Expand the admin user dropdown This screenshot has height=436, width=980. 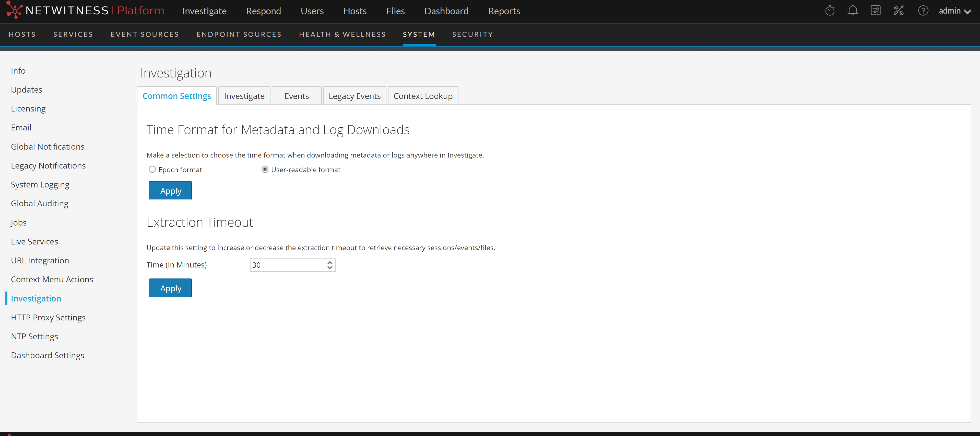pos(955,11)
